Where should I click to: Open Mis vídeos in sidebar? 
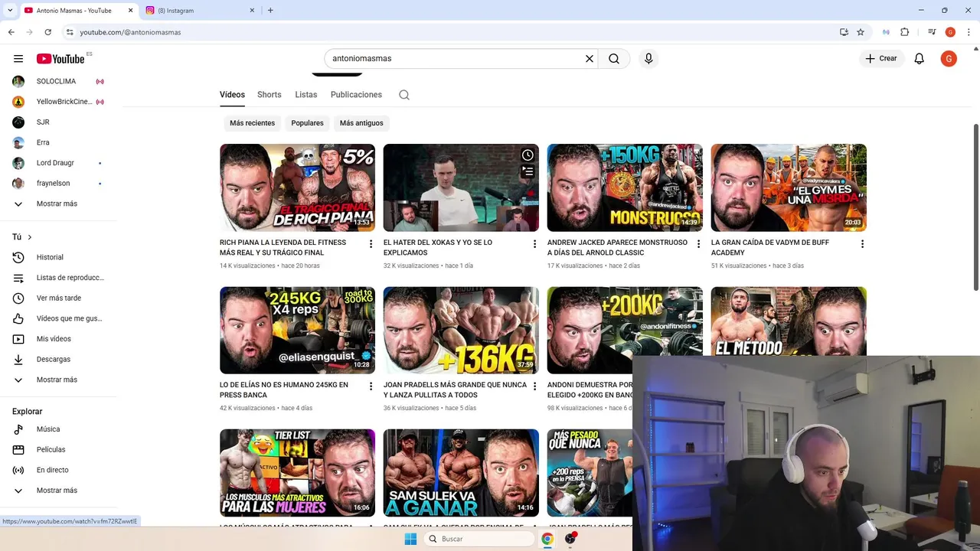pos(58,339)
